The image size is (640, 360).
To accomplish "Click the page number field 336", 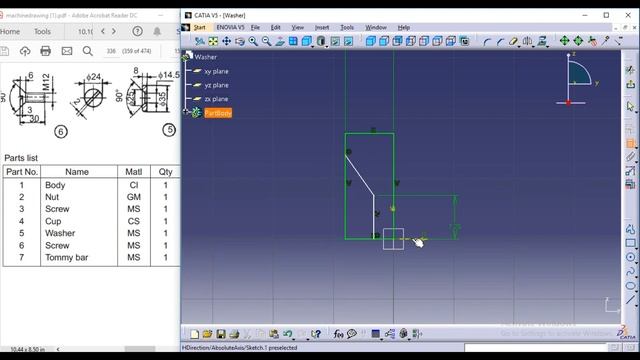I will click(x=111, y=51).
